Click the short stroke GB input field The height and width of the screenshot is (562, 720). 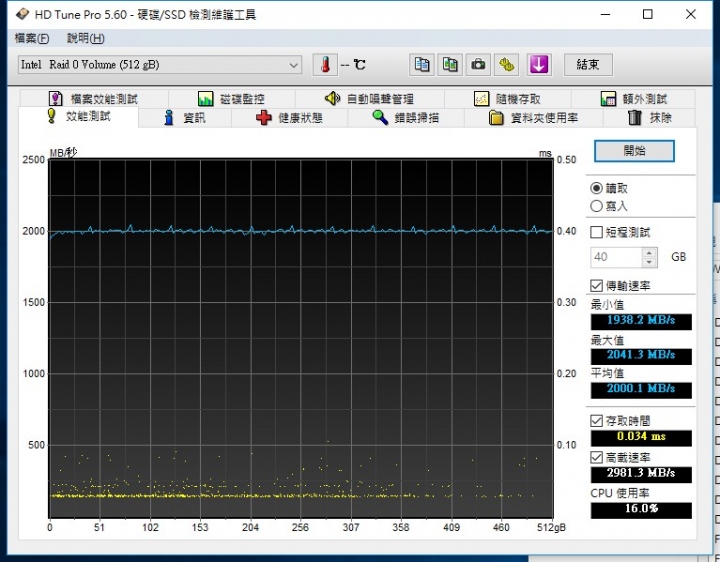(x=616, y=257)
